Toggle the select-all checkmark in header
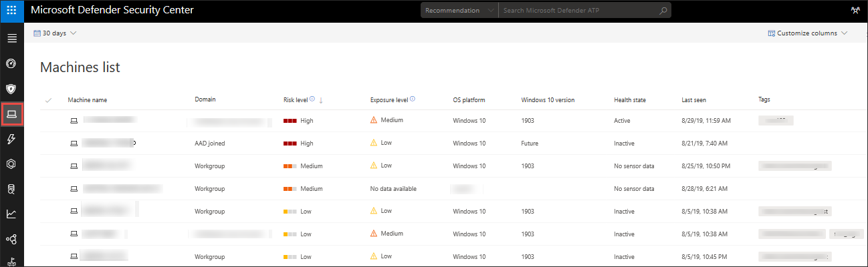 click(48, 100)
